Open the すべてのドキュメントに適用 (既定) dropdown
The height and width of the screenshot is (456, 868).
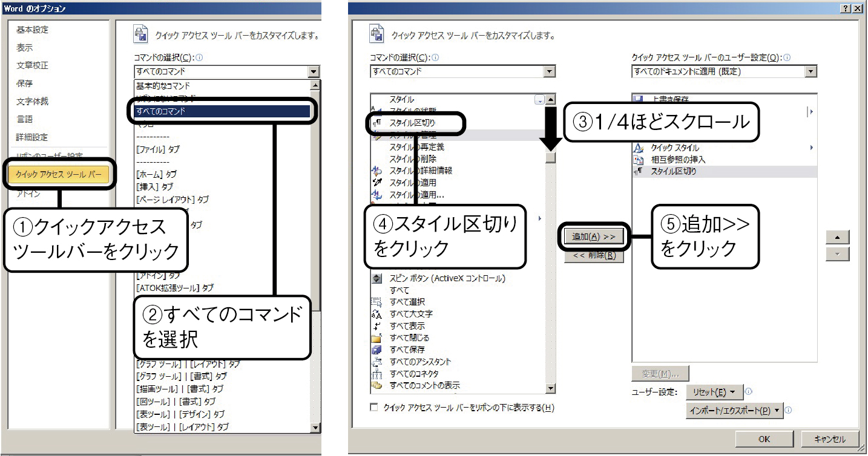coord(724,71)
